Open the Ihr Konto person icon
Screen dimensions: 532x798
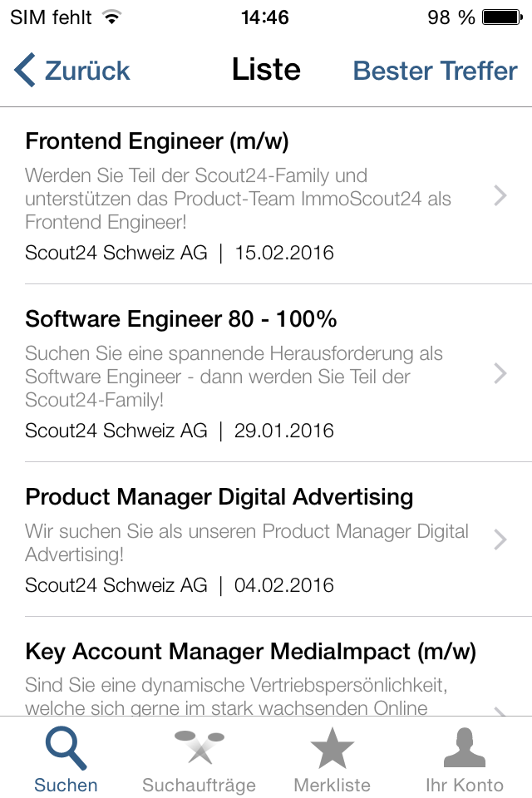click(464, 746)
